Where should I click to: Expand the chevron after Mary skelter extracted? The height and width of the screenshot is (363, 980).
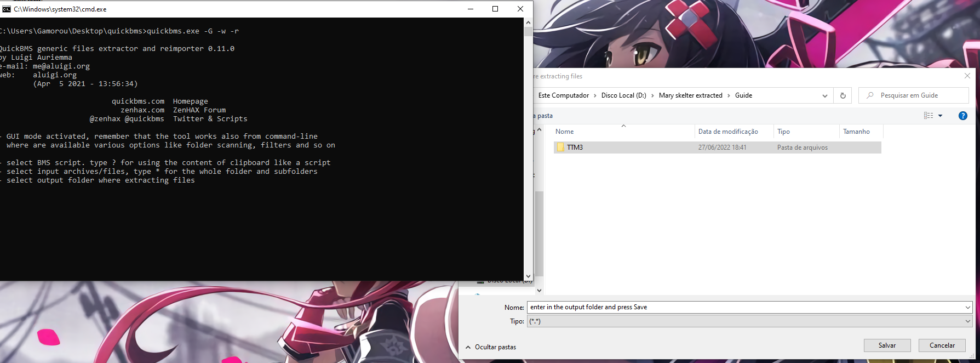click(729, 95)
